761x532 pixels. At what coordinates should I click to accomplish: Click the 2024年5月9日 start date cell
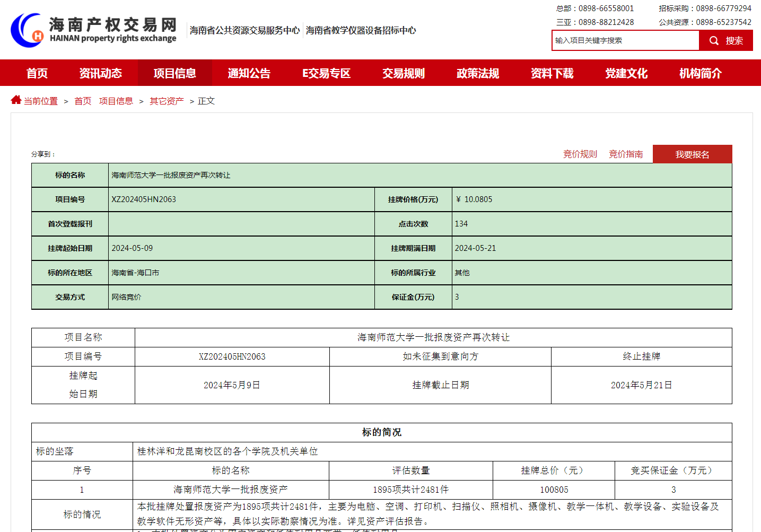click(x=232, y=385)
